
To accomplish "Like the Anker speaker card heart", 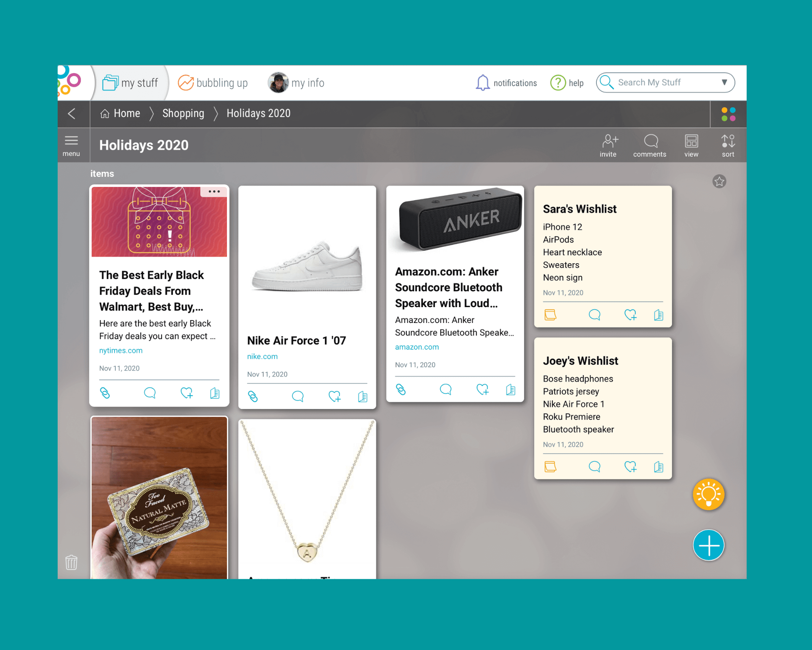I will click(x=482, y=390).
